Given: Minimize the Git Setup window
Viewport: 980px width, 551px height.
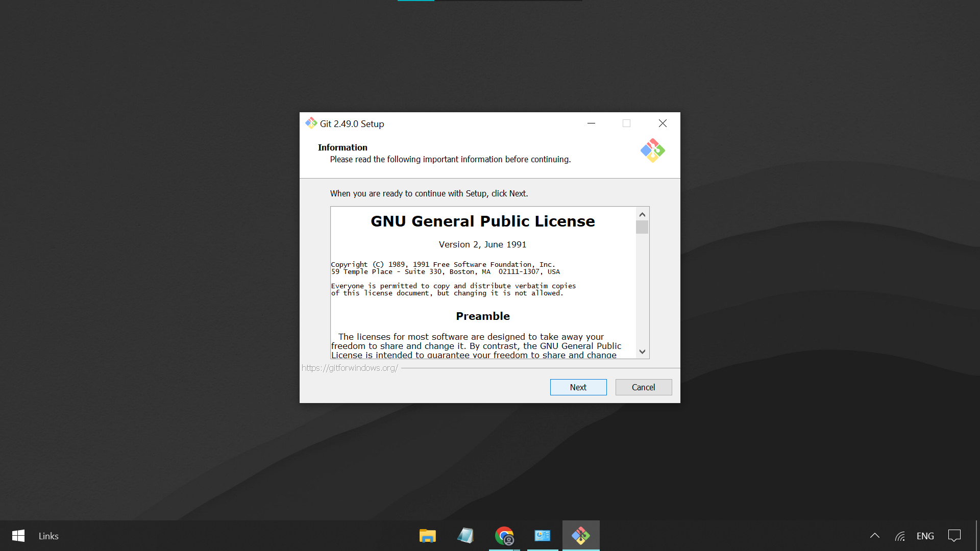Looking at the screenshot, I should [x=591, y=123].
